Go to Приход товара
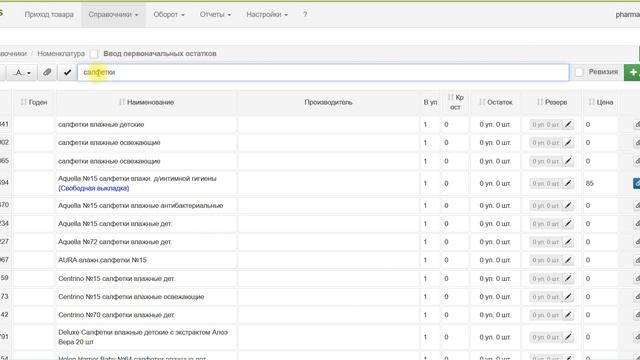The width and height of the screenshot is (640, 360). point(49,15)
